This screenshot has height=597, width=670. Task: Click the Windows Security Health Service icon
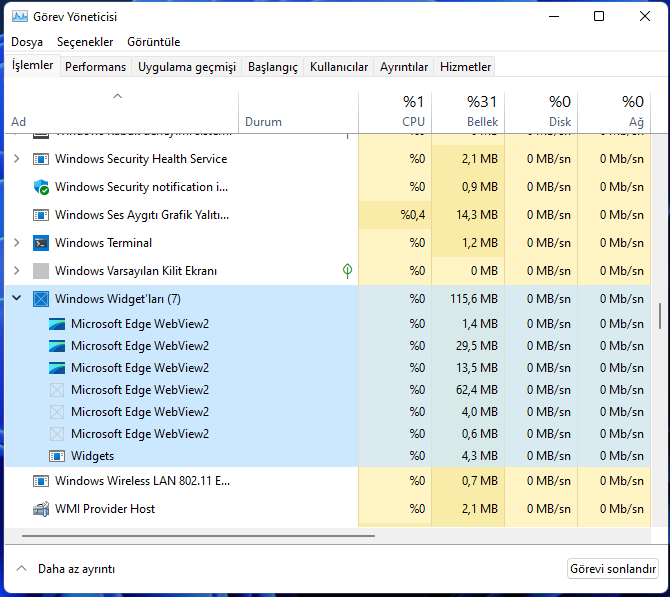(x=41, y=159)
